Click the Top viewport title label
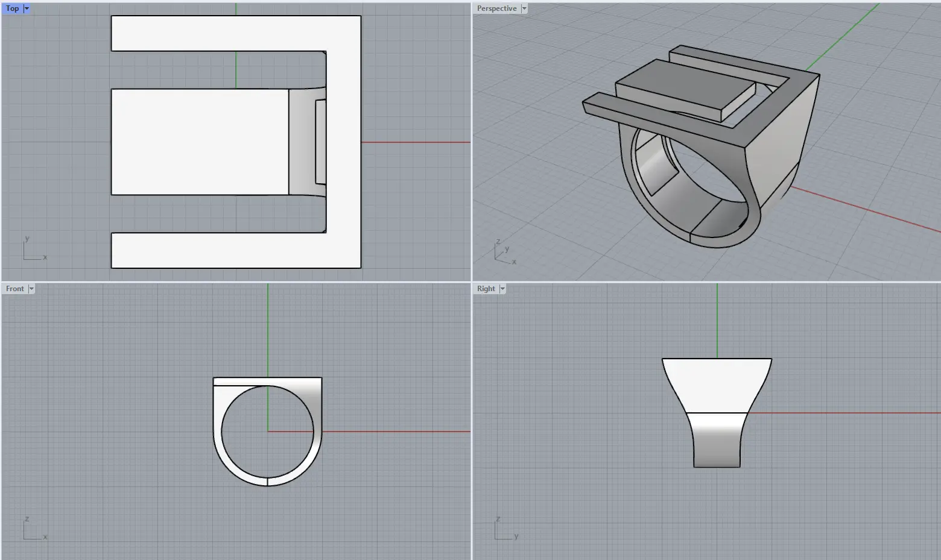This screenshot has height=560, width=941. [12, 8]
